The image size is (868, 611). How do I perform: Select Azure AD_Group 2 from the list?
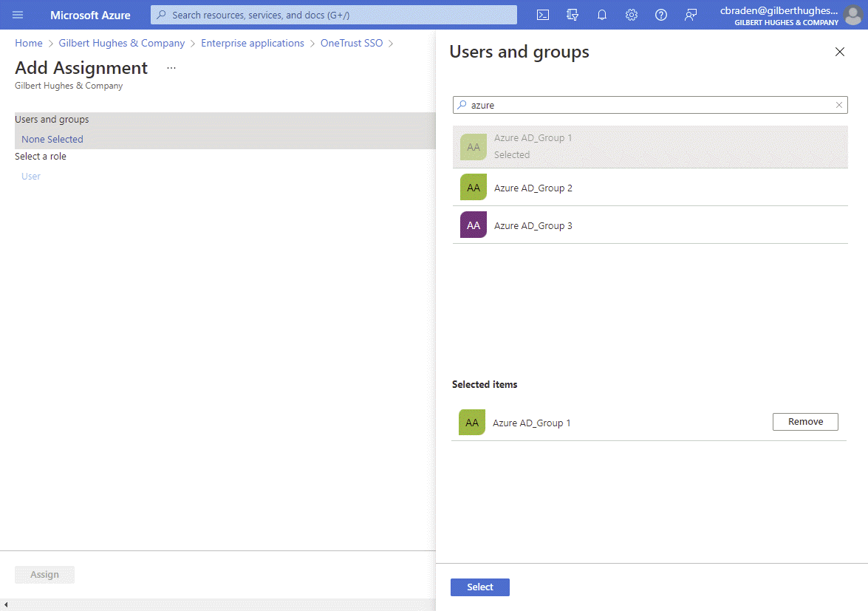(x=533, y=188)
